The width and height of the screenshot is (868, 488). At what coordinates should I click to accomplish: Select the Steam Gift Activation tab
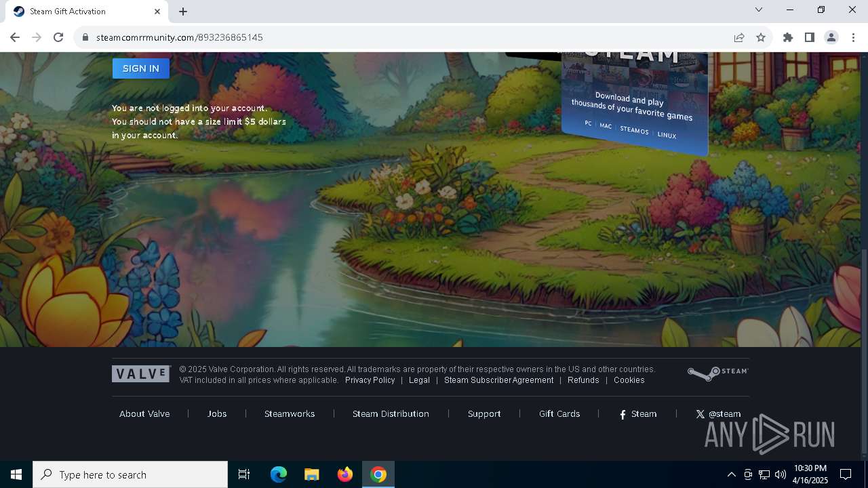87,12
